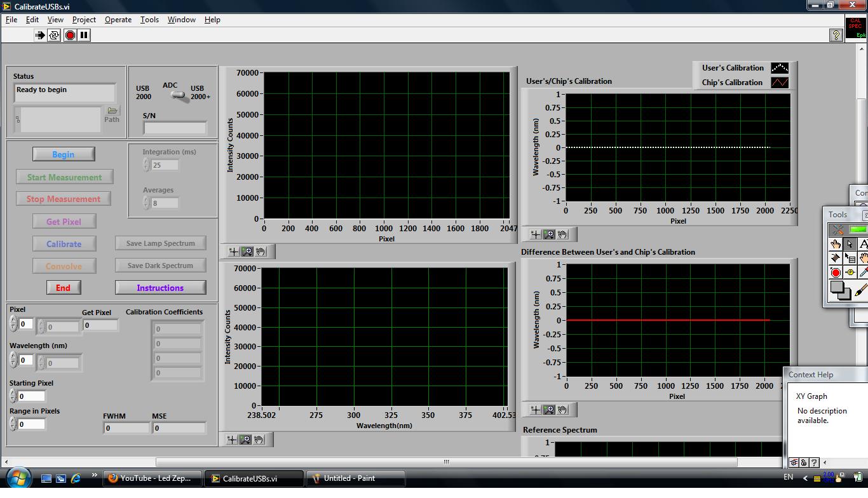Open the Project menu
This screenshot has height=498, width=868.
coord(84,20)
